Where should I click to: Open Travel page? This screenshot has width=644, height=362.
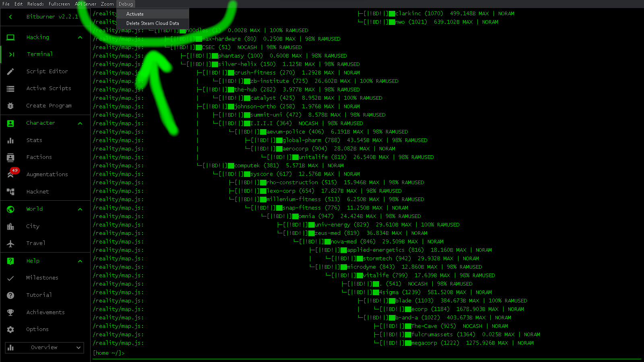point(36,243)
